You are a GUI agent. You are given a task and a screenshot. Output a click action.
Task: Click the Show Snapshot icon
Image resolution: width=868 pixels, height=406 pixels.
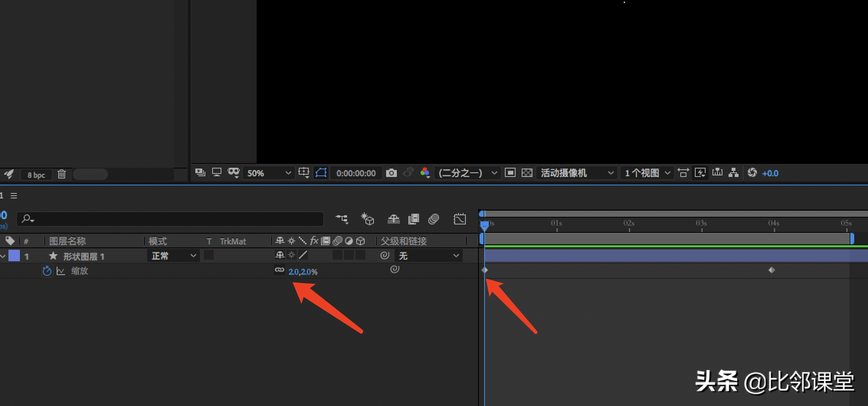(408, 173)
